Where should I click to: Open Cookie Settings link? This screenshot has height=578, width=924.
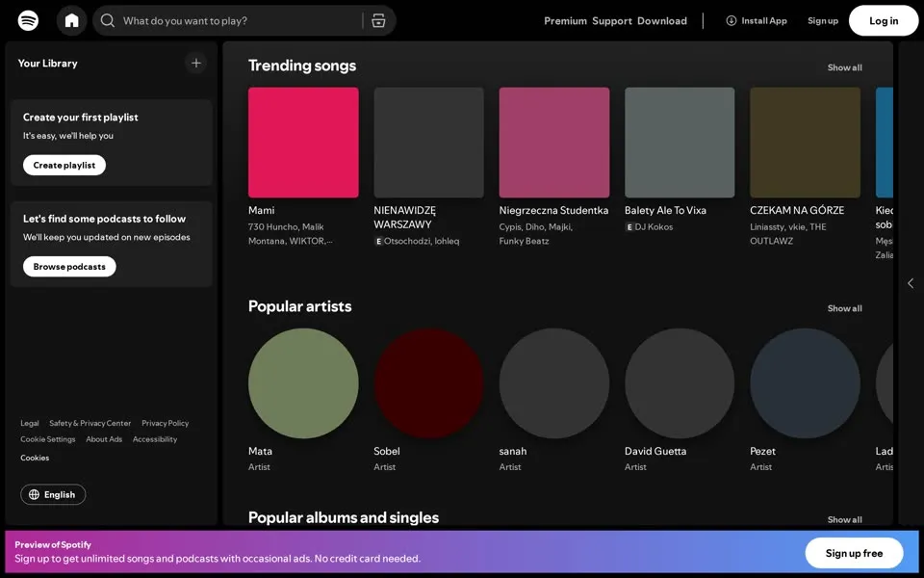(x=48, y=439)
